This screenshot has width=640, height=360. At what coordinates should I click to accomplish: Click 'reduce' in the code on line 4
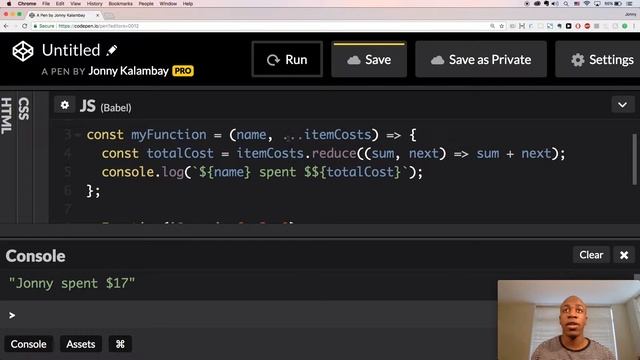(334, 153)
